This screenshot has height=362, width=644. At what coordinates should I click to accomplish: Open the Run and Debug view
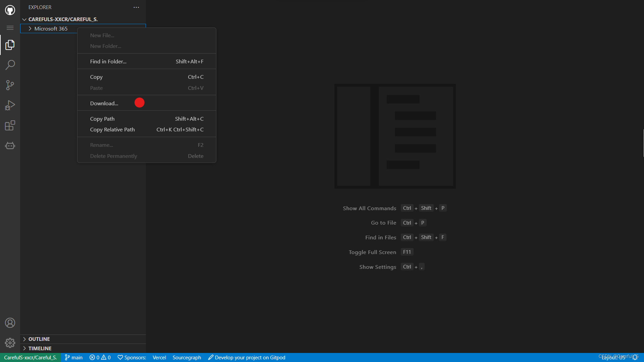pos(10,105)
